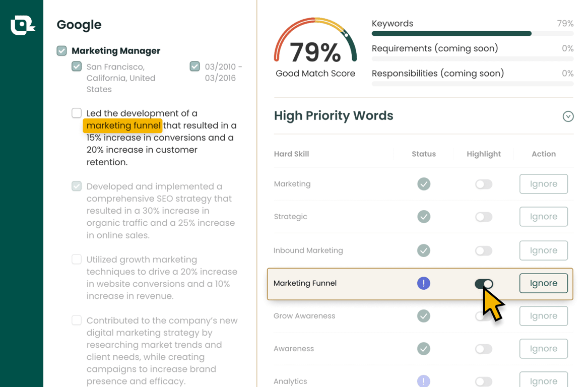Click the Marketing row's green check status icon
This screenshot has height=387, width=588.
click(x=424, y=184)
